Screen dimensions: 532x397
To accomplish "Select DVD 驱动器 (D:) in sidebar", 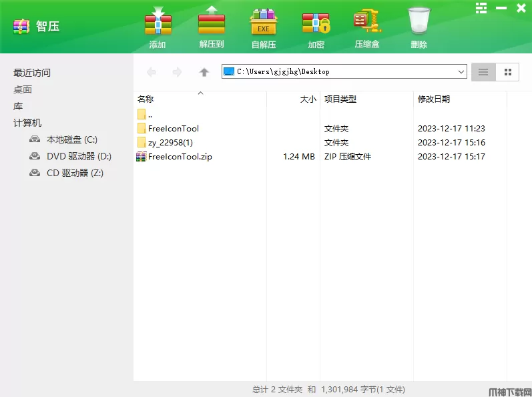I will (78, 156).
